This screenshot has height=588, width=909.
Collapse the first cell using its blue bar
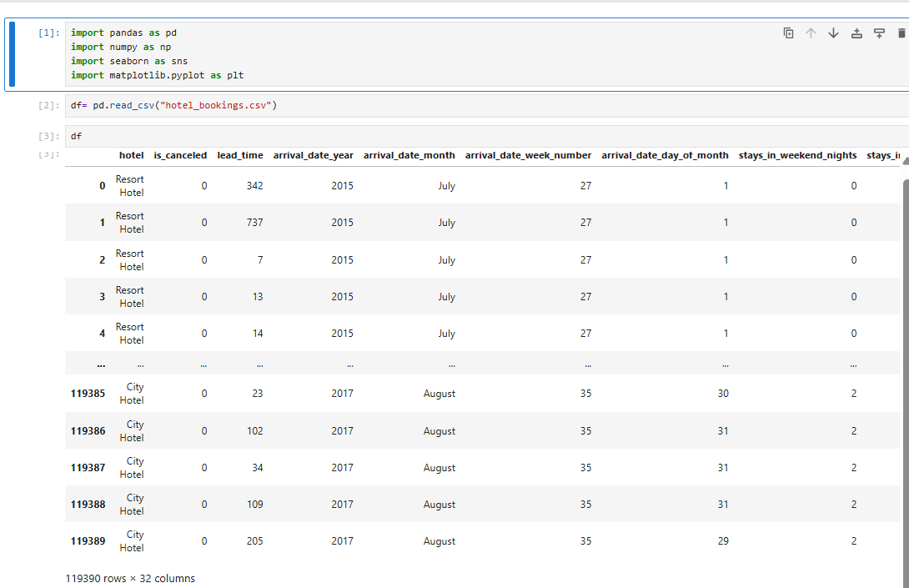coord(10,54)
